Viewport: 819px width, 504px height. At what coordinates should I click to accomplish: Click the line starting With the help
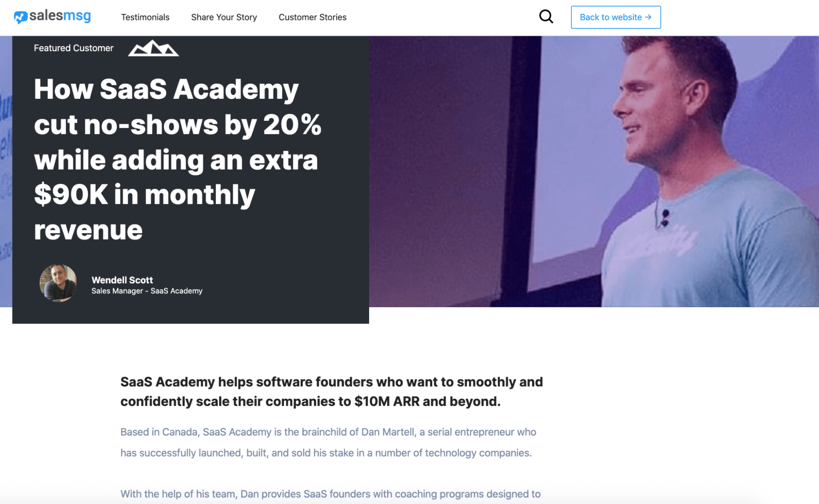coord(330,494)
